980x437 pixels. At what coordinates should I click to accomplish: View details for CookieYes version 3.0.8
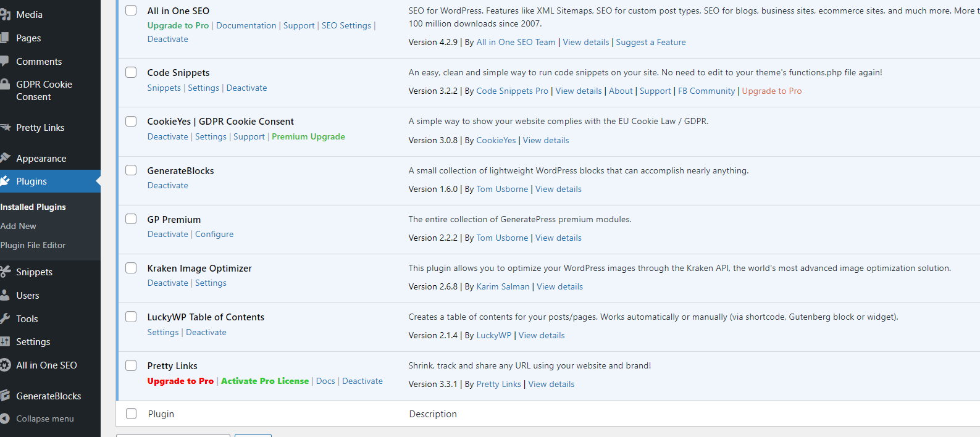pyautogui.click(x=546, y=140)
